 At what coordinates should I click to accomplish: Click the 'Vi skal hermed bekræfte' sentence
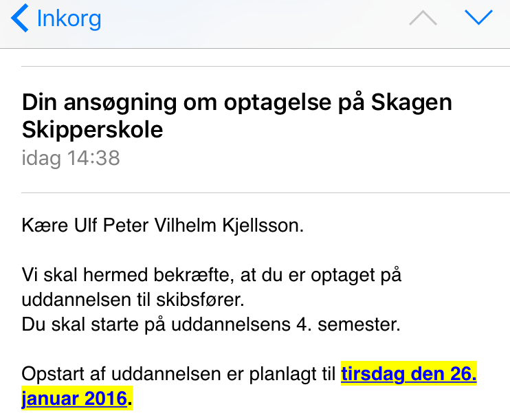pos(137,276)
